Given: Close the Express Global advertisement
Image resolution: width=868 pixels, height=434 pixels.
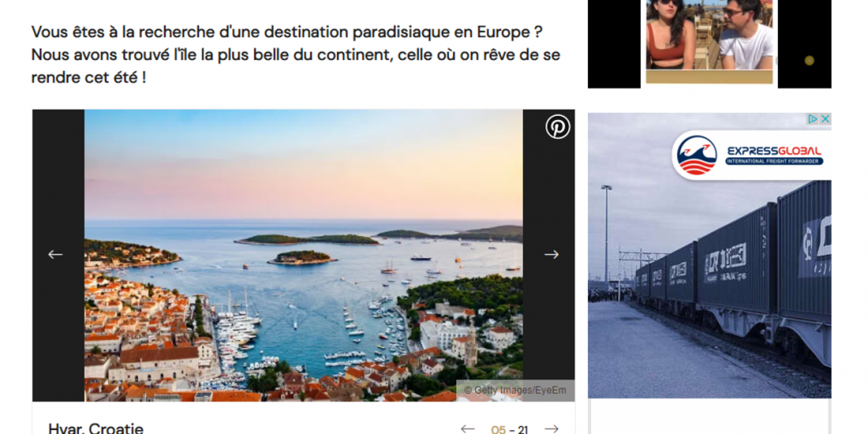Looking at the screenshot, I should tap(825, 119).
